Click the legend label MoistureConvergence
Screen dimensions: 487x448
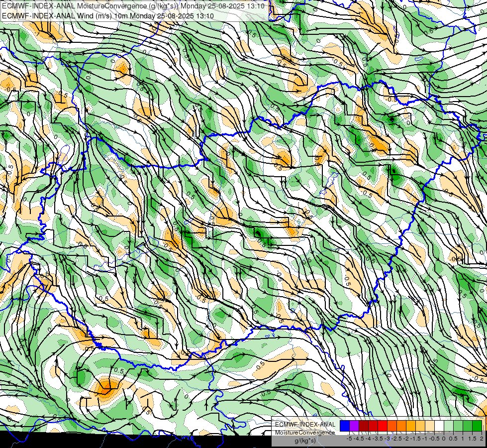305,433
